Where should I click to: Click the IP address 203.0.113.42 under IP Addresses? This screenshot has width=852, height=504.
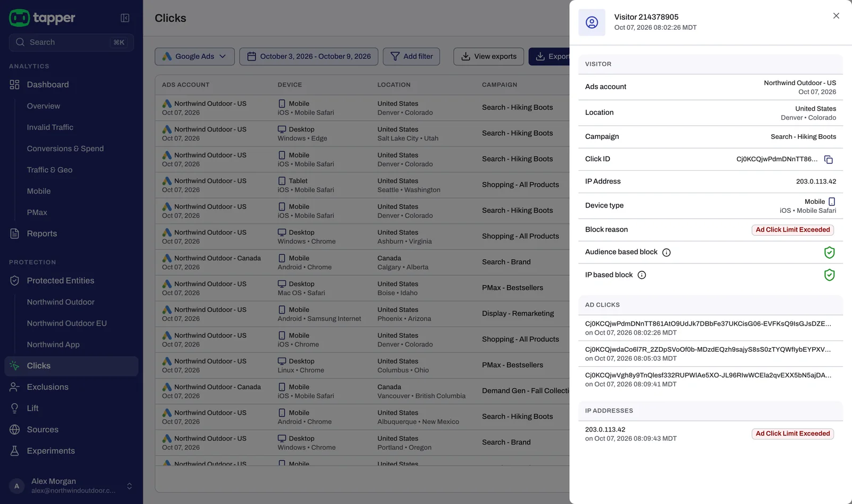click(x=605, y=429)
